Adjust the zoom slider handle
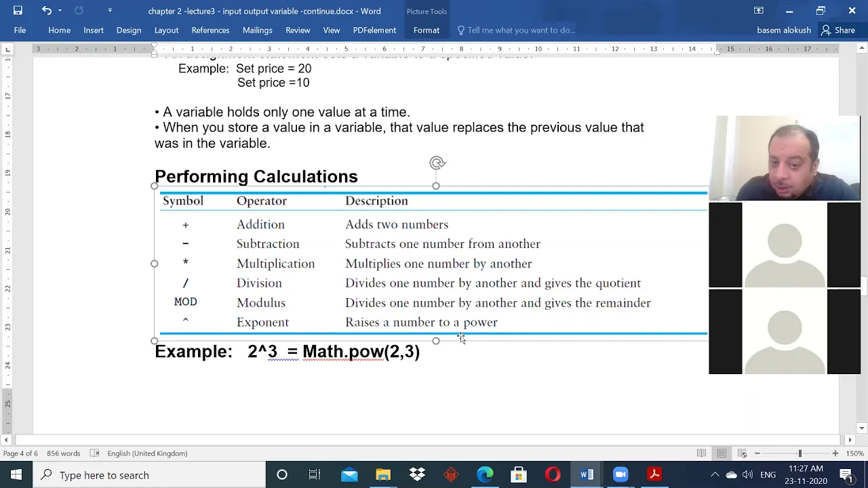 tap(800, 453)
